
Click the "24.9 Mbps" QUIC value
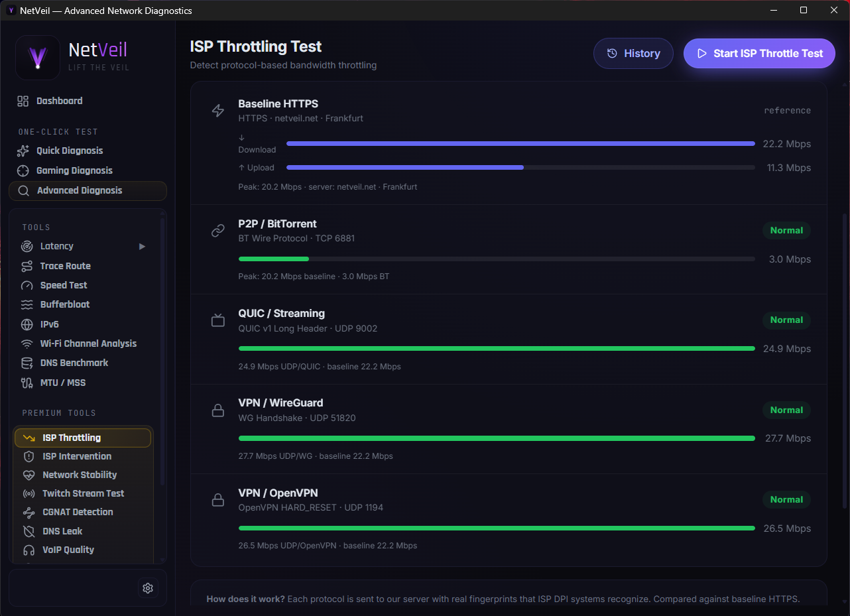coord(787,349)
